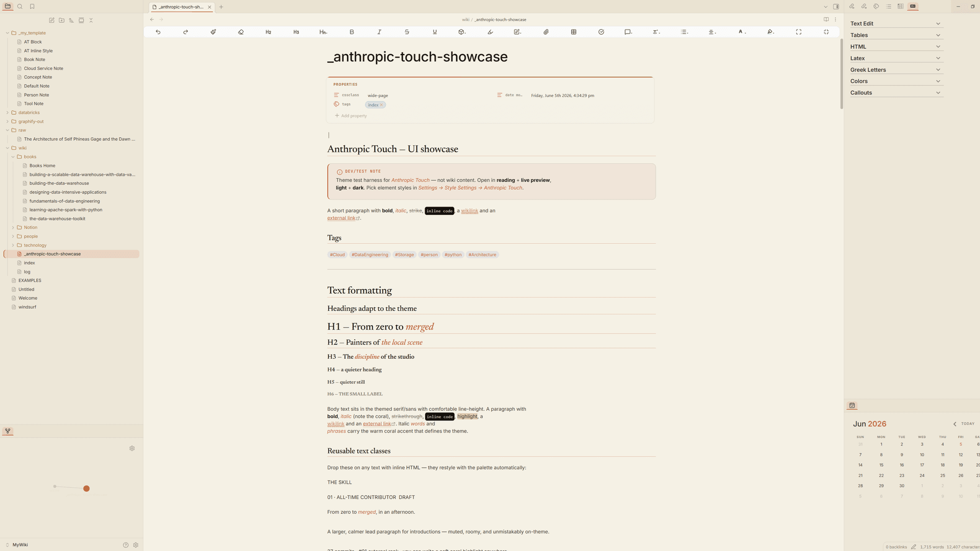The width and height of the screenshot is (980, 551).
Task: Apply H2 heading from the toolbar
Action: pos(268,32)
